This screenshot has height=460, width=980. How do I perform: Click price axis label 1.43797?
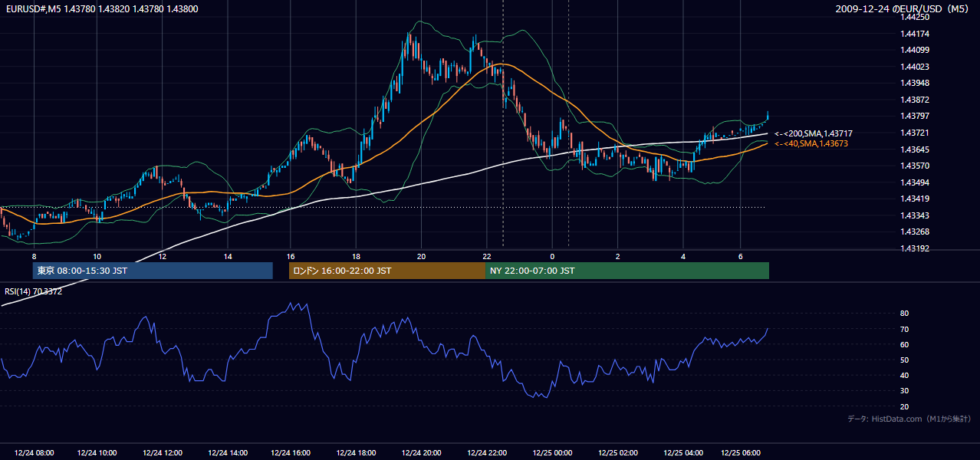click(914, 116)
